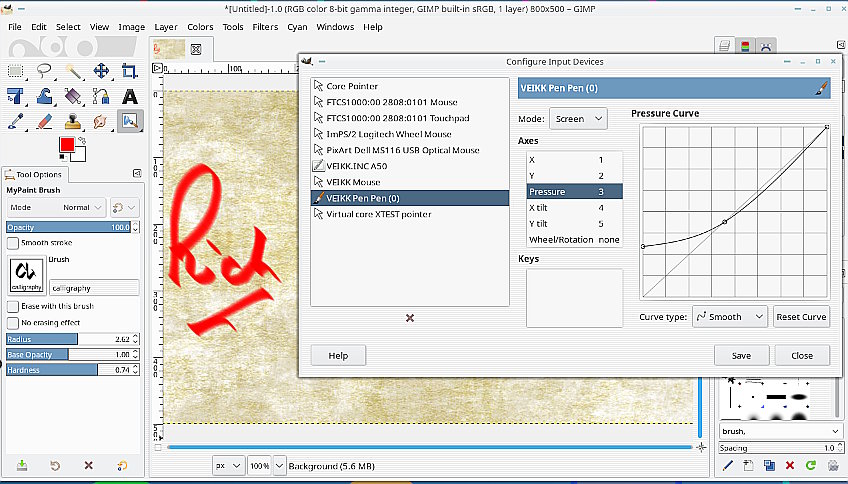
Task: Reset colors to default black and white
Action: tap(63, 157)
